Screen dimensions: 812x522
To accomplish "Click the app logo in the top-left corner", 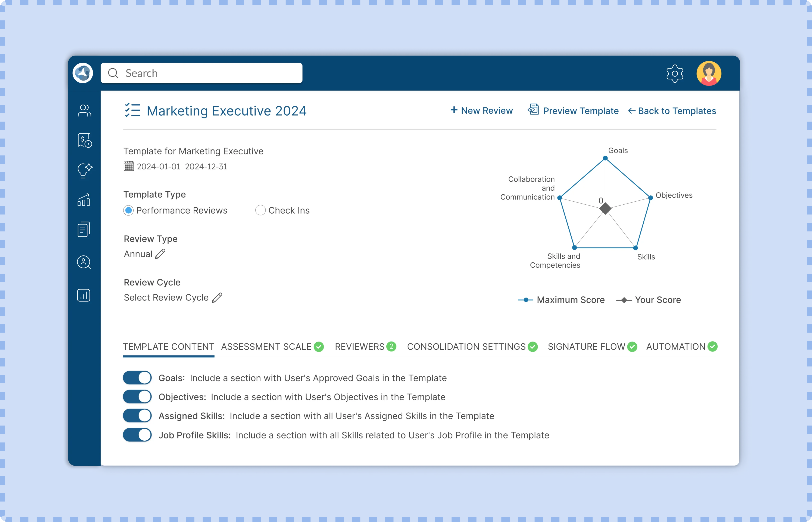I will pyautogui.click(x=82, y=73).
